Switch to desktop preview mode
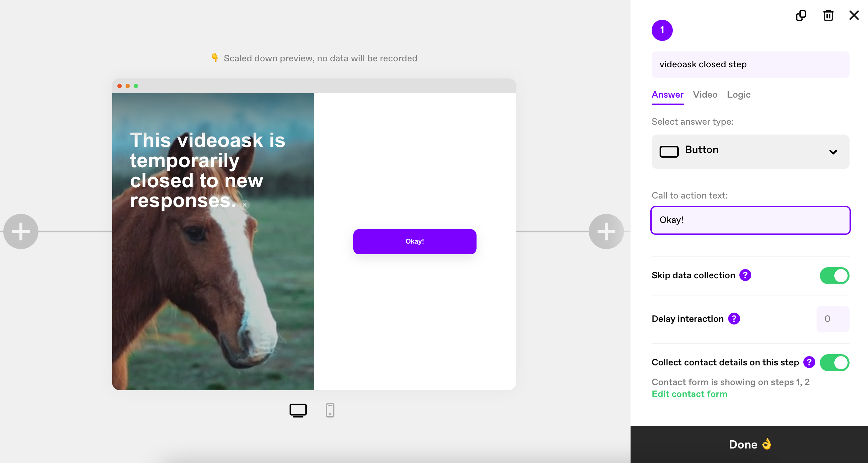This screenshot has height=463, width=868. point(298,410)
